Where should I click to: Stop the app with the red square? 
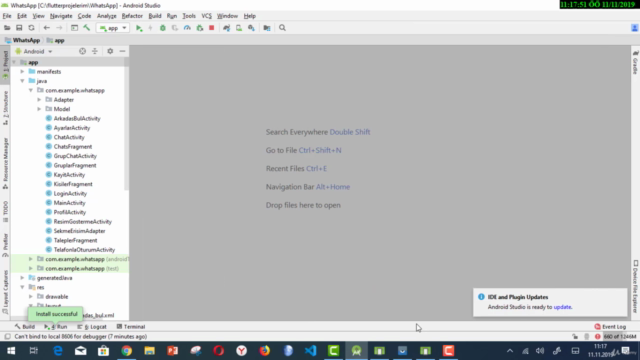tap(211, 28)
